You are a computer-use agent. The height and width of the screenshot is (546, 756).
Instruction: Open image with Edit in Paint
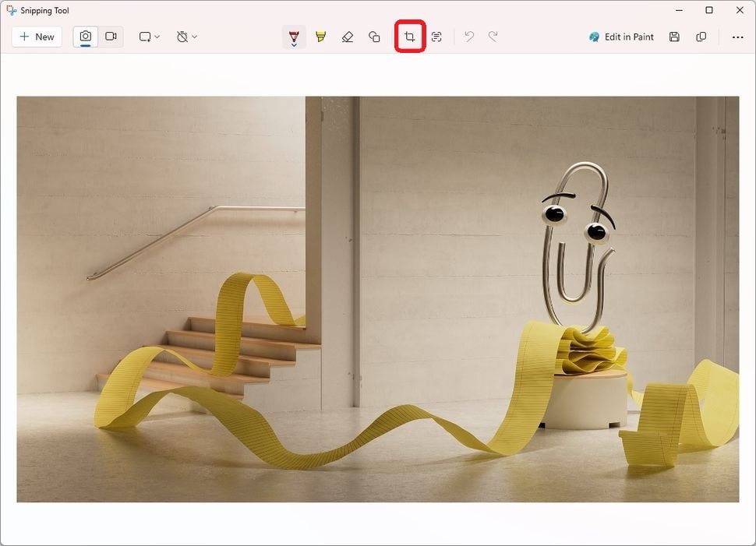[x=621, y=37]
